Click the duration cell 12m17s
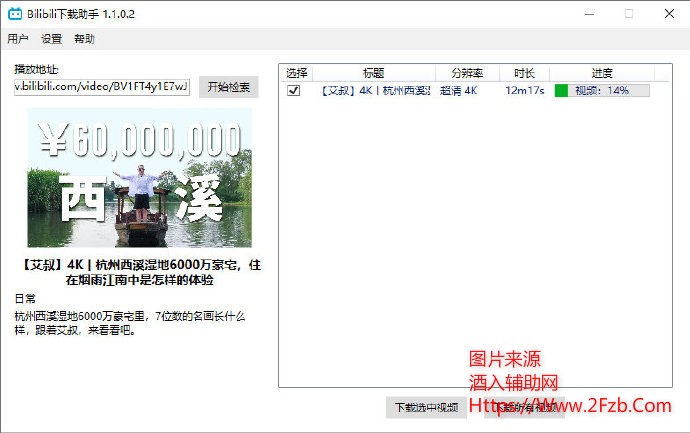The image size is (690, 433). pyautogui.click(x=525, y=90)
